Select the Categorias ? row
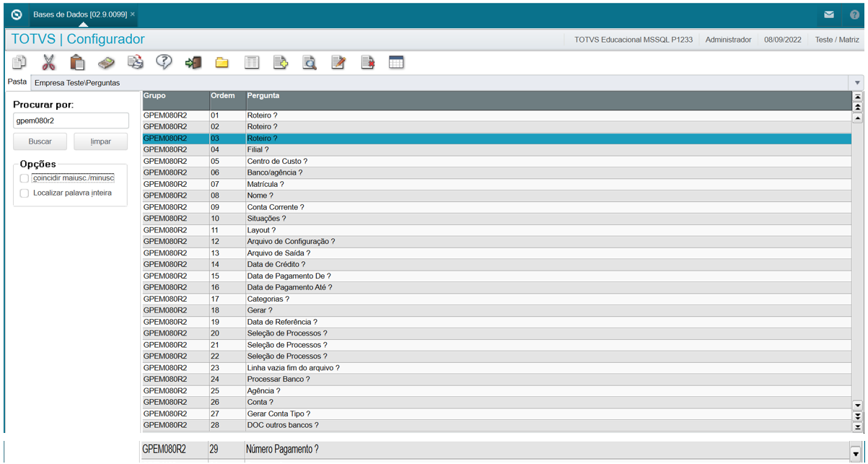Screen dimensions: 868x464 [x=496, y=299]
